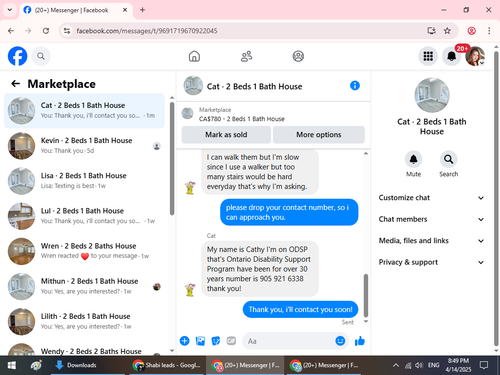This screenshot has width=500, height=375.
Task: Click the ENG language indicator
Action: 434,365
